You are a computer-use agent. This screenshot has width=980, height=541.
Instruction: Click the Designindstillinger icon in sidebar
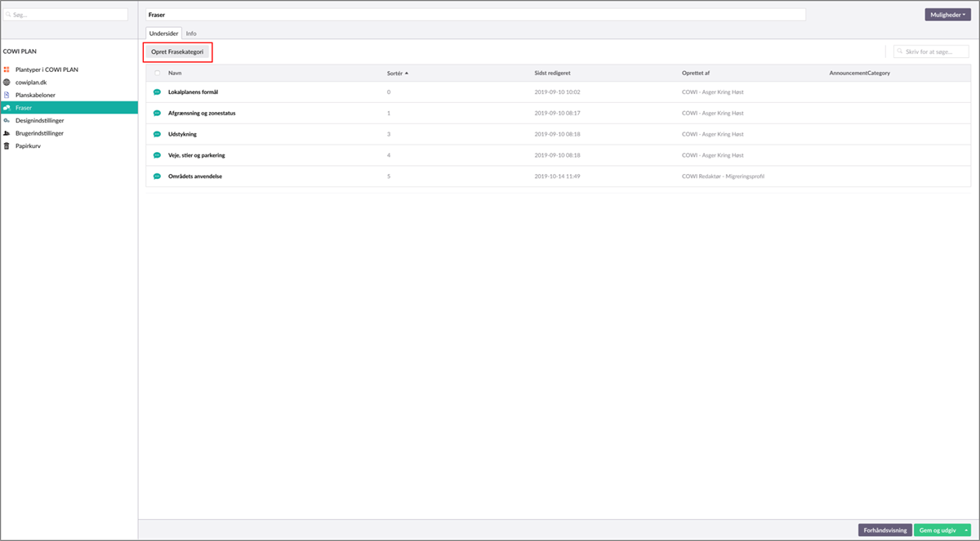click(7, 120)
